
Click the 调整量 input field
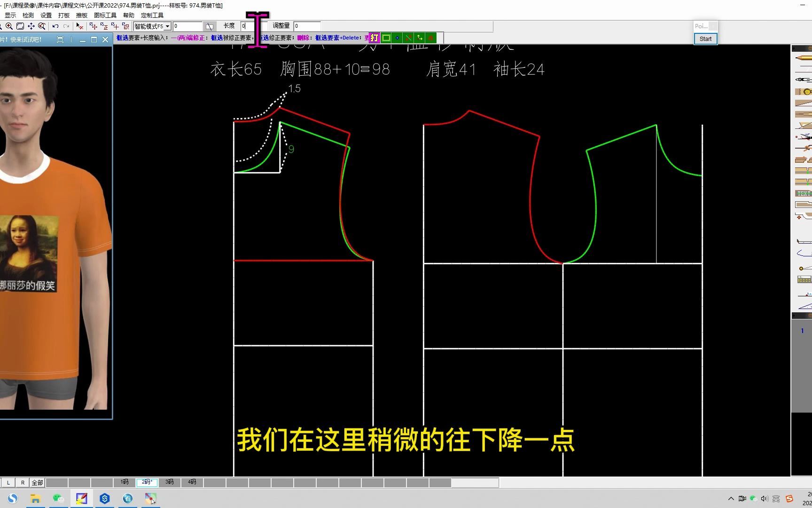pos(307,26)
